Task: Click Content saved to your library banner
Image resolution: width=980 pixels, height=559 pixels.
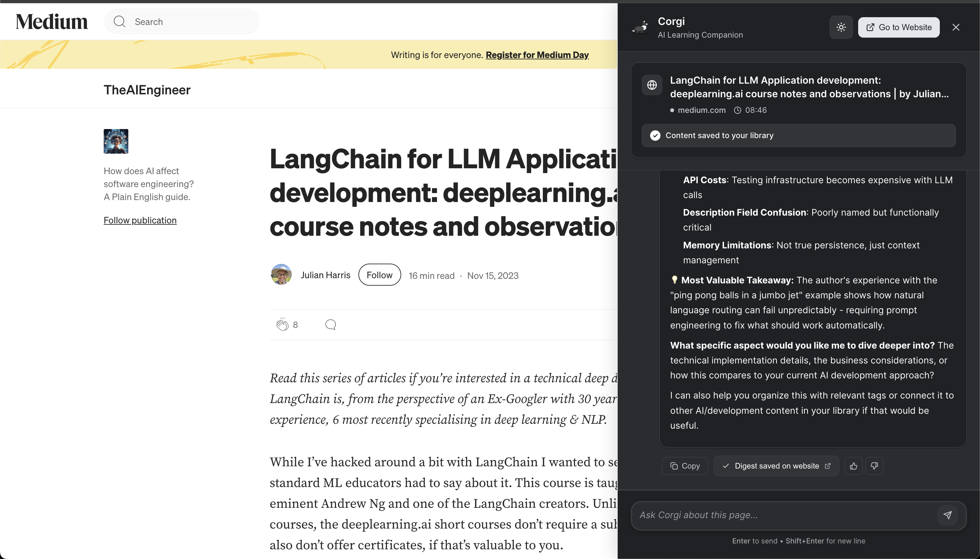Action: (799, 135)
